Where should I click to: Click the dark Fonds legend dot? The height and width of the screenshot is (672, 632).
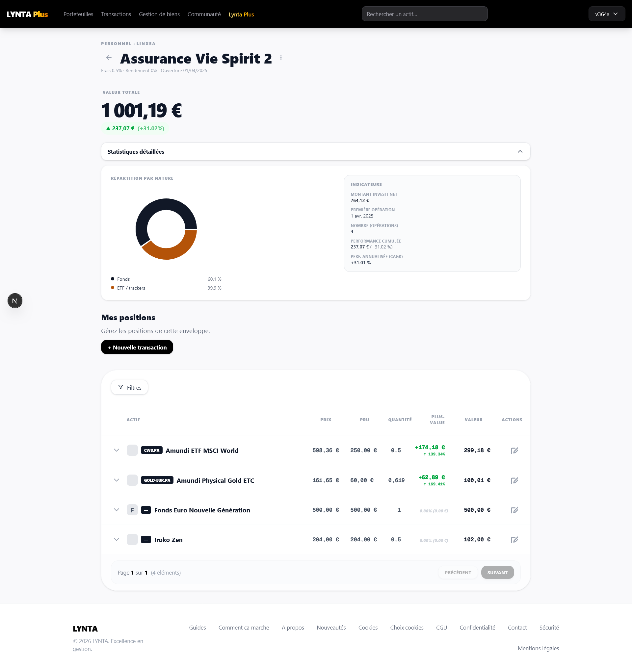(113, 279)
